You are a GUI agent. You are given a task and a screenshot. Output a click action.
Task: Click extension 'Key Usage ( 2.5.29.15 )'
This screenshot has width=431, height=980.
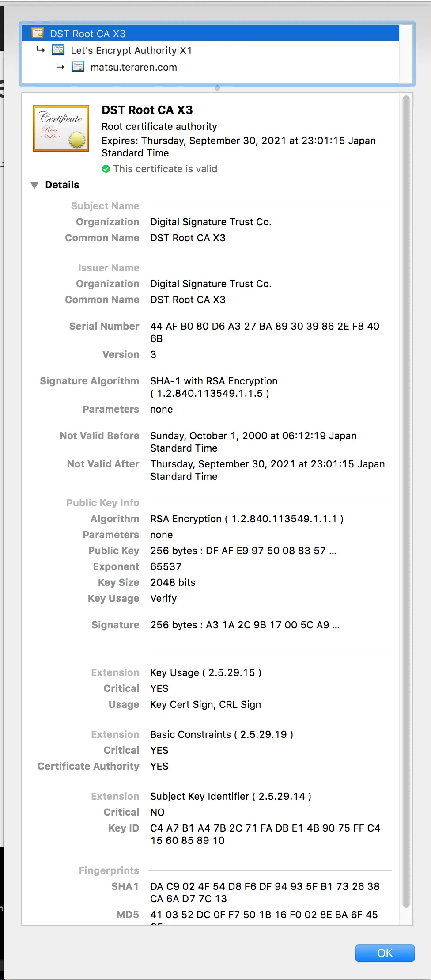[x=206, y=672]
